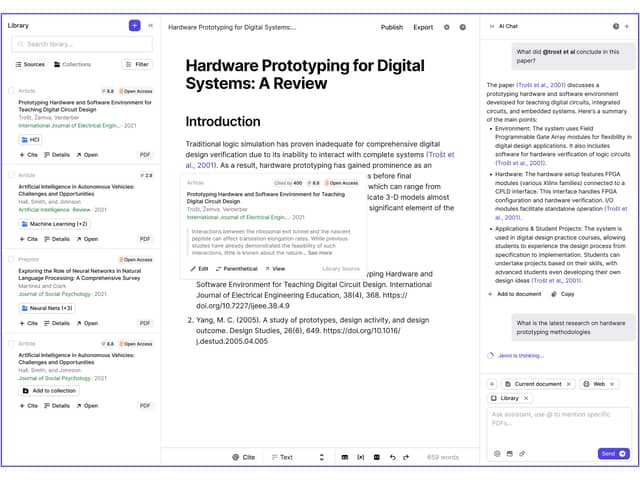Screen dimensions: 640x480
Task: Open document settings gear icon beside Export
Action: (447, 27)
